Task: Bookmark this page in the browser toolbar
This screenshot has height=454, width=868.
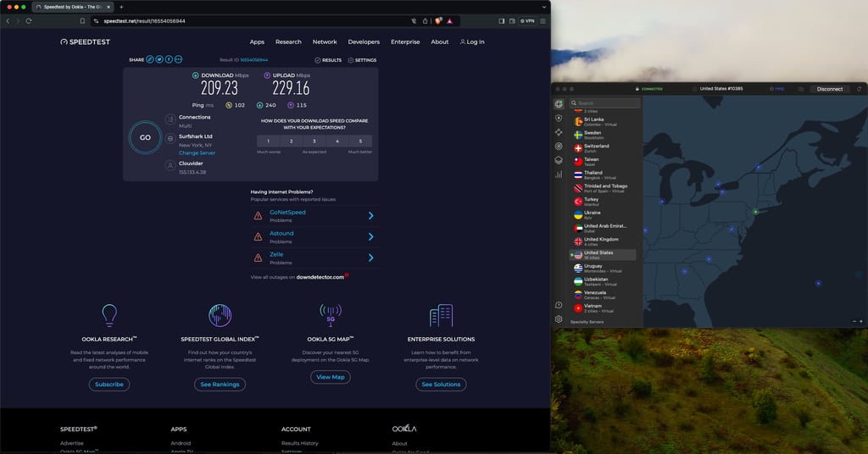Action: point(82,21)
